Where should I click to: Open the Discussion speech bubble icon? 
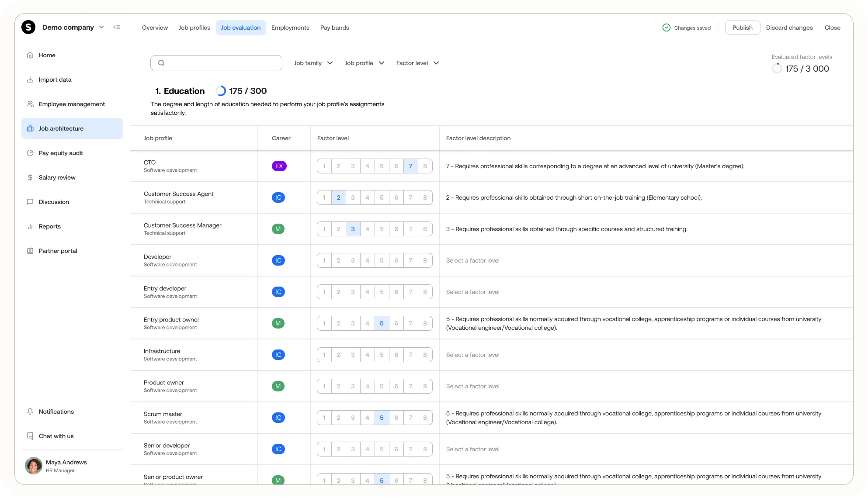pyautogui.click(x=30, y=202)
